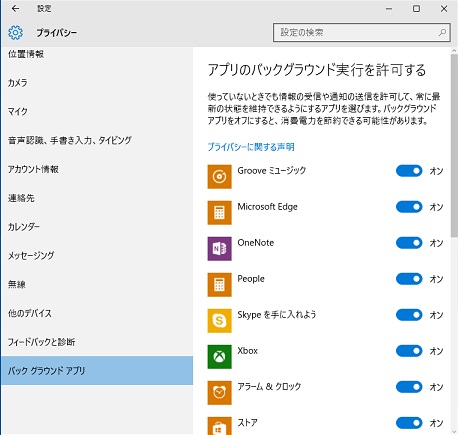Focus the 設定の検索 search field

click(362, 32)
